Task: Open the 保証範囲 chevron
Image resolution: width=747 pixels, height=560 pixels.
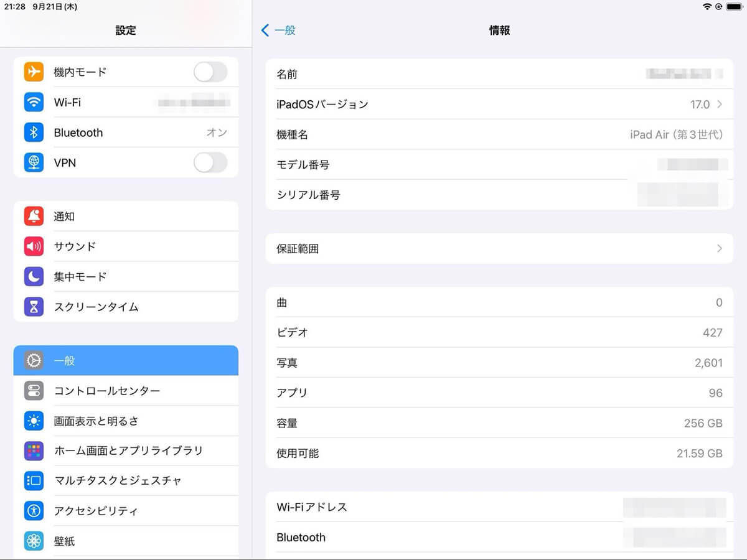Action: coord(720,248)
